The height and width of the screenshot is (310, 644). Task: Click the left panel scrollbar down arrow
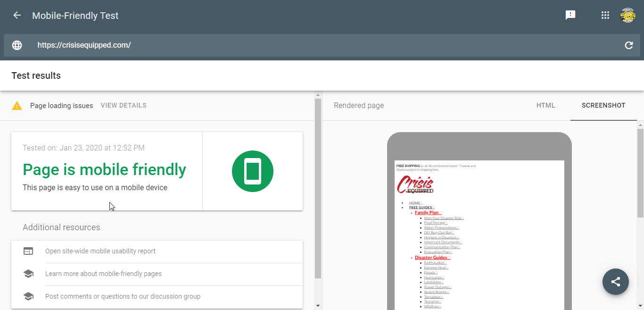click(x=318, y=306)
